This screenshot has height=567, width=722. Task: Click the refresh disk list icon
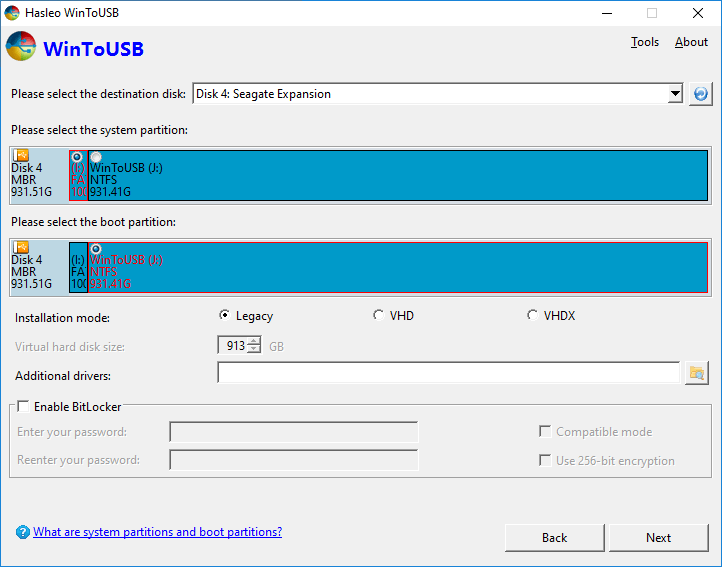pos(701,94)
